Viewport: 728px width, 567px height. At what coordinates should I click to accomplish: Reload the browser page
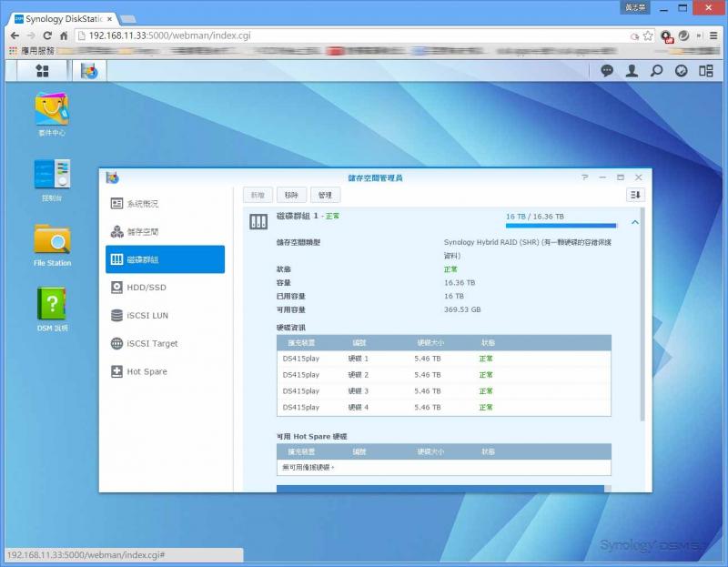point(47,35)
